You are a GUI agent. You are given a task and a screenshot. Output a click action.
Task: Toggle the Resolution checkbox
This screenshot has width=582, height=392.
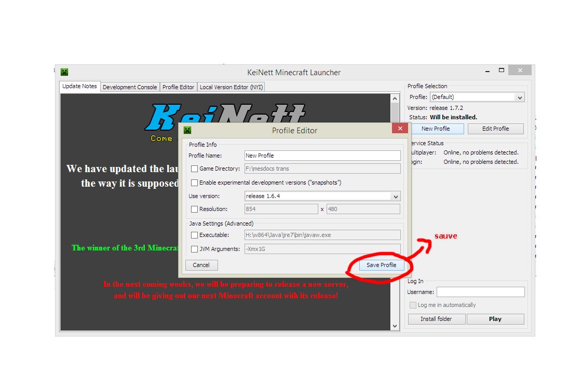coord(194,209)
